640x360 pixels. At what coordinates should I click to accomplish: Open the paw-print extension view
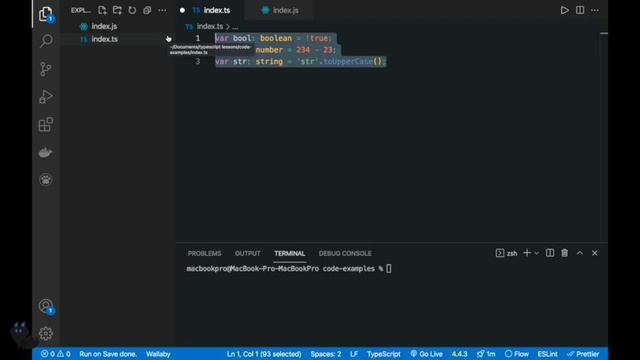(x=46, y=180)
